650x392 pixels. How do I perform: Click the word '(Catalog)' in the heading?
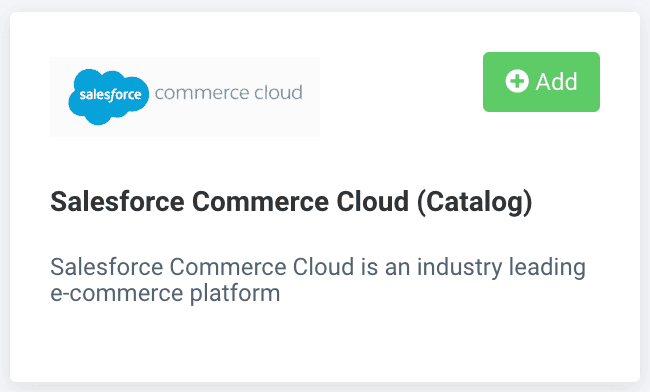pyautogui.click(x=474, y=202)
